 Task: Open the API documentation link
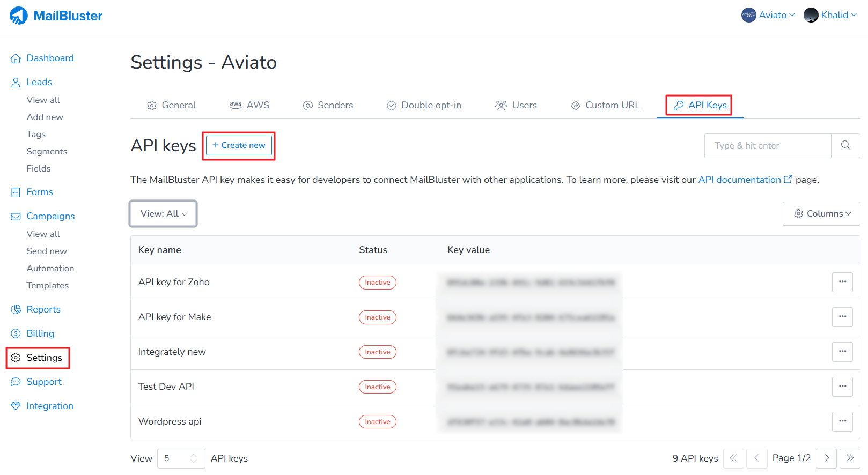tap(739, 180)
